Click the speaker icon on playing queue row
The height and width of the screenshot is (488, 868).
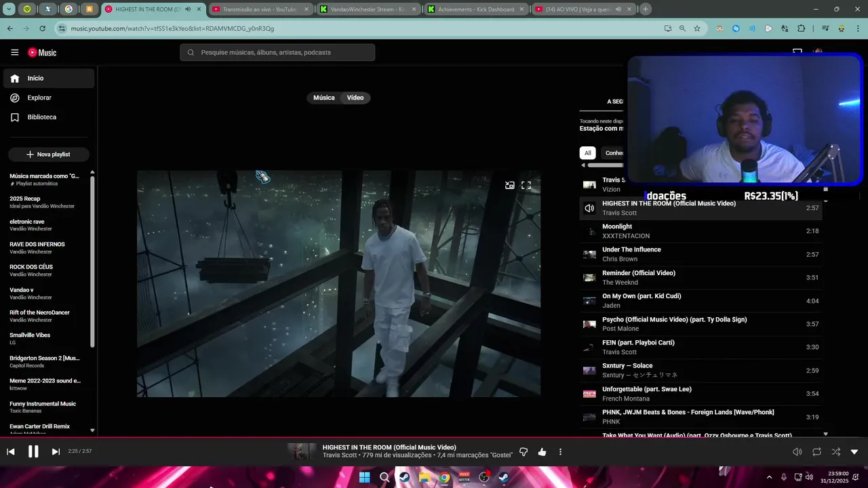(589, 208)
